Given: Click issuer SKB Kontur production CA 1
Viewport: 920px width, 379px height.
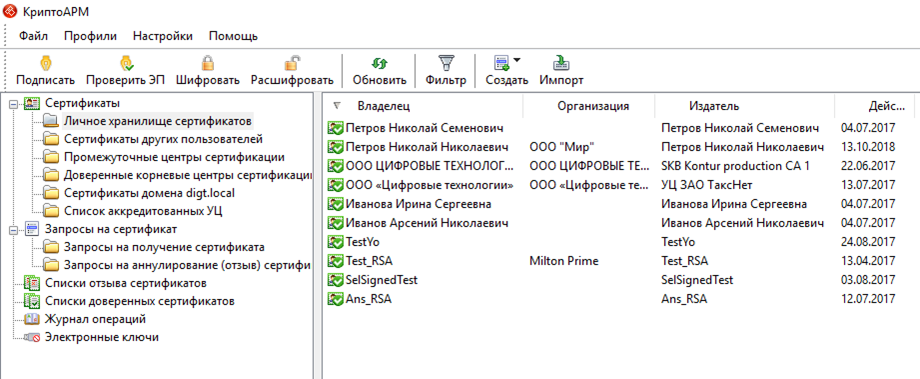Looking at the screenshot, I should [x=735, y=166].
